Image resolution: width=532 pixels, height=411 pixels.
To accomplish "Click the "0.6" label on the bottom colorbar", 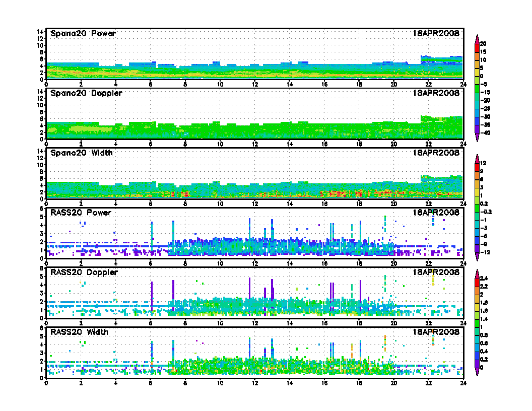I will coord(484,343).
